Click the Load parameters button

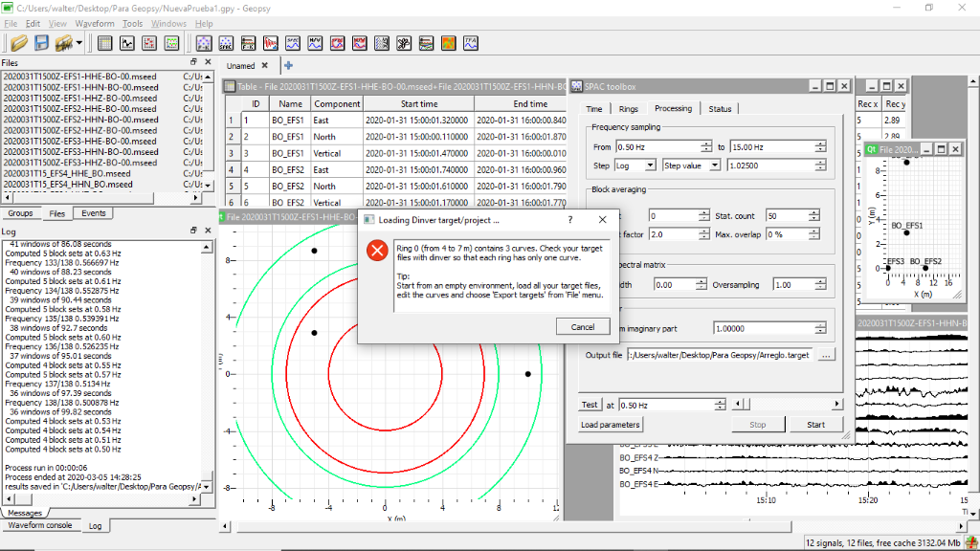(x=610, y=425)
